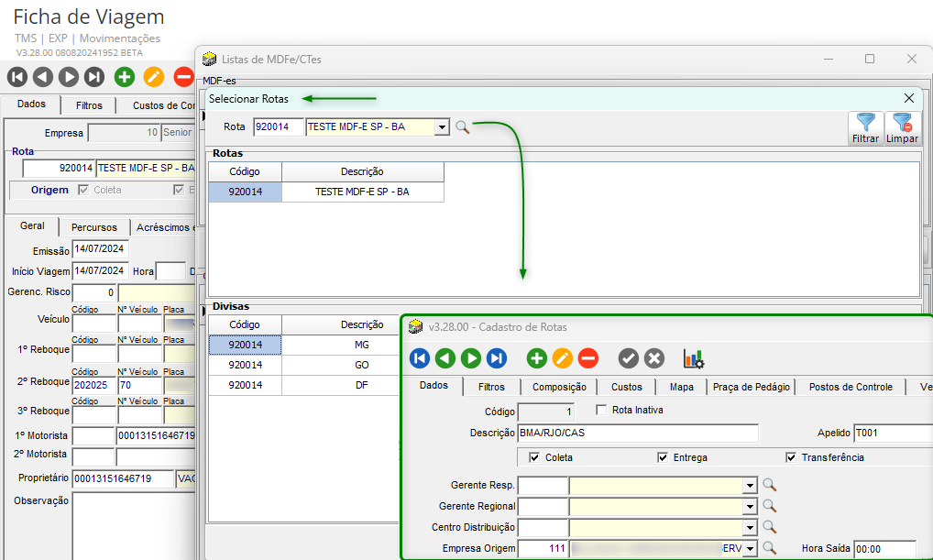Click the confirm checkmark icon in Cadastro de Rotas
933x560 pixels.
point(628,358)
